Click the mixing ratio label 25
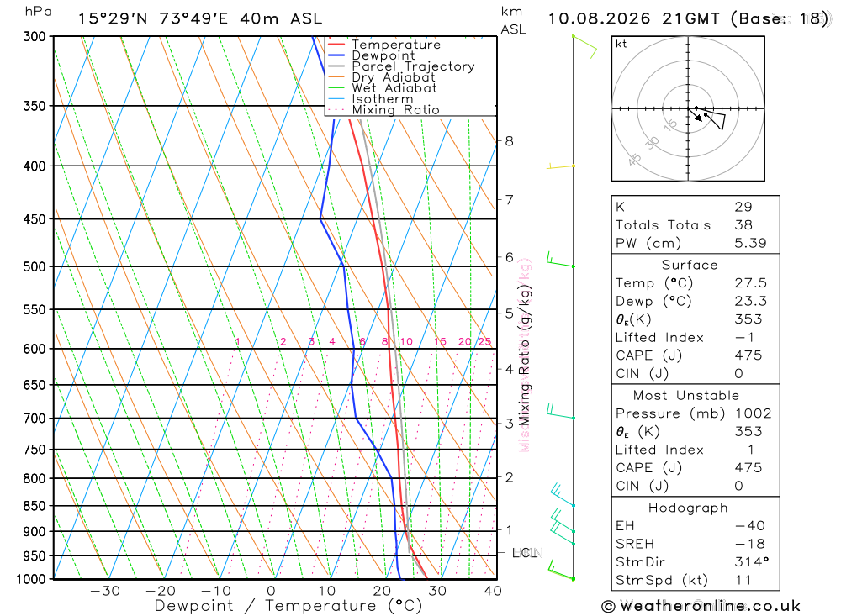 point(485,341)
